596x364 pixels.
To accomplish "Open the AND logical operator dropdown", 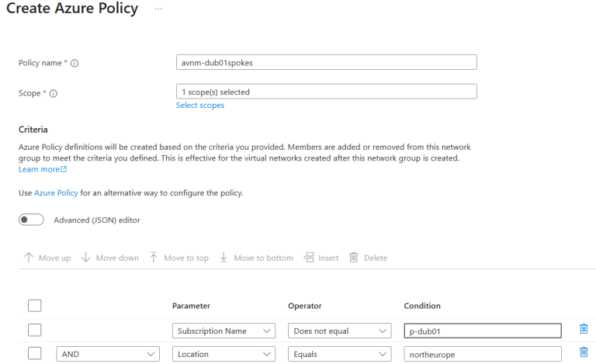I will point(108,354).
